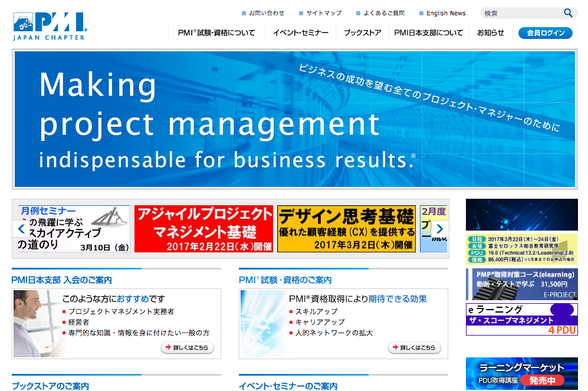Screen dimensions: 588x391
Task: Open デザイン思考基礎 banner
Action: [347, 229]
